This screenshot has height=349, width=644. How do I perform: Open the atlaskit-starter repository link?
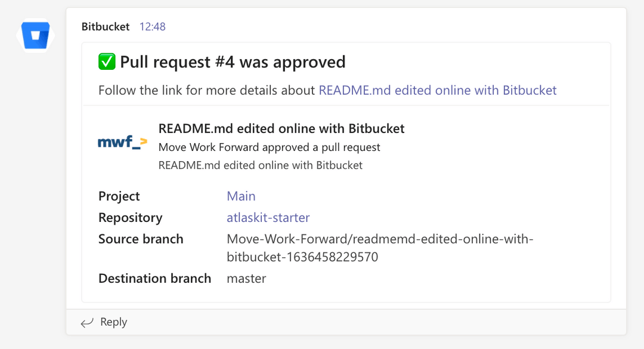[268, 217]
